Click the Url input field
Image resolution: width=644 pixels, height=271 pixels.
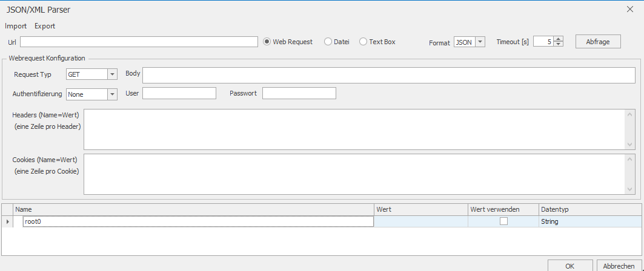click(139, 42)
